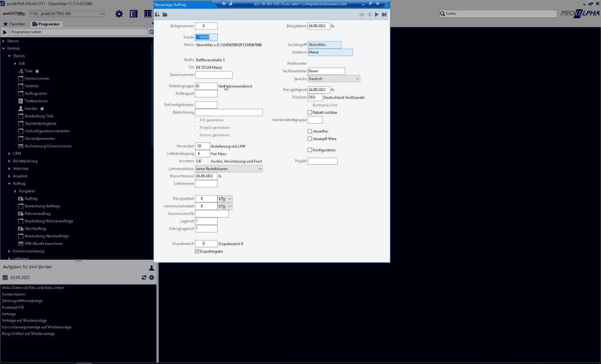Toggle the Konfiguration checkbox

point(310,150)
